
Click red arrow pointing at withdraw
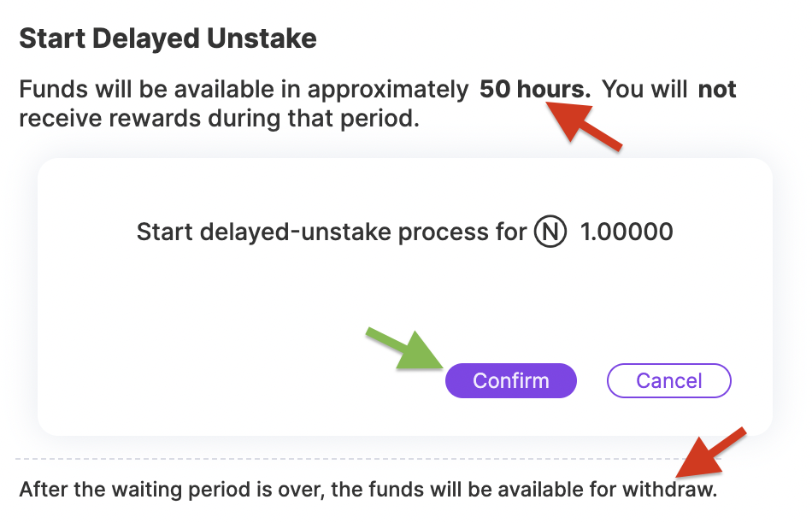point(710,453)
